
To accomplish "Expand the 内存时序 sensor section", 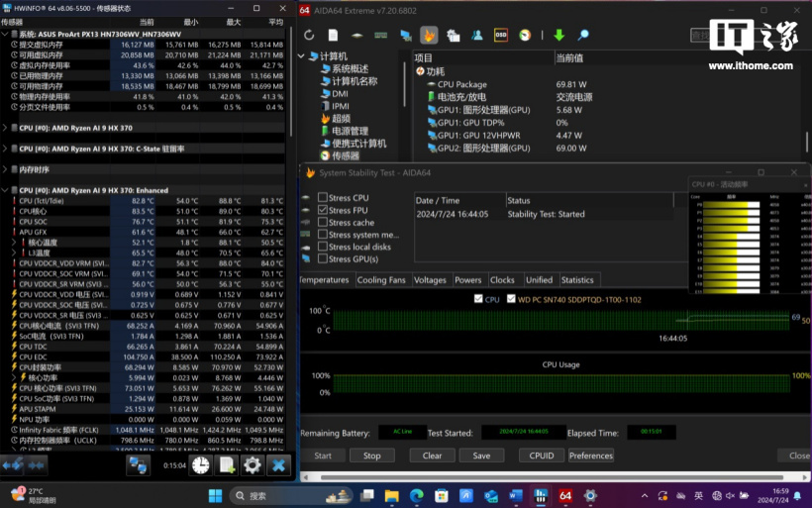I will [x=5, y=169].
